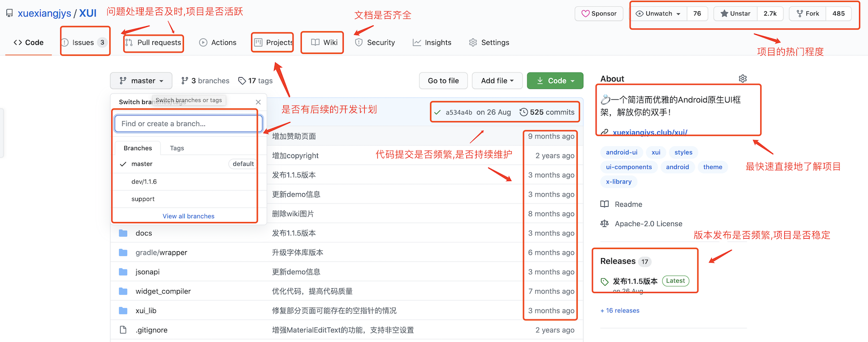This screenshot has width=868, height=342.
Task: Click the star icon on Unstar
Action: (x=724, y=14)
